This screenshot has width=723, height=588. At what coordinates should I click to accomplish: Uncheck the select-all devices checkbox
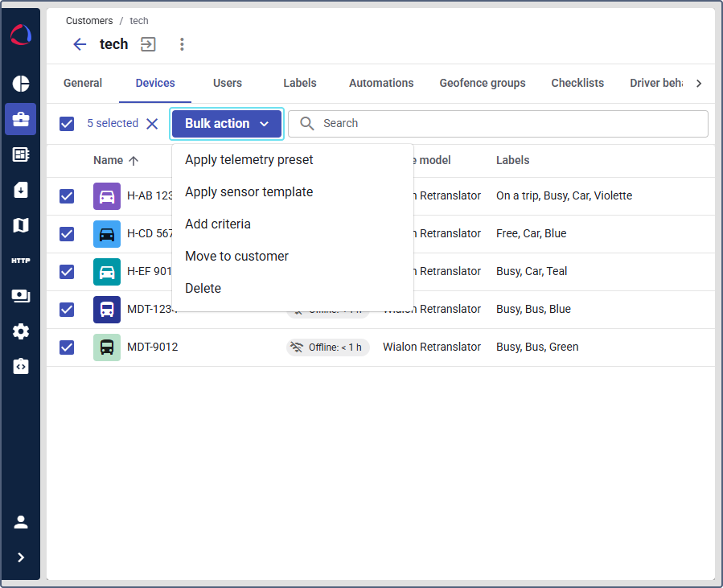point(67,123)
